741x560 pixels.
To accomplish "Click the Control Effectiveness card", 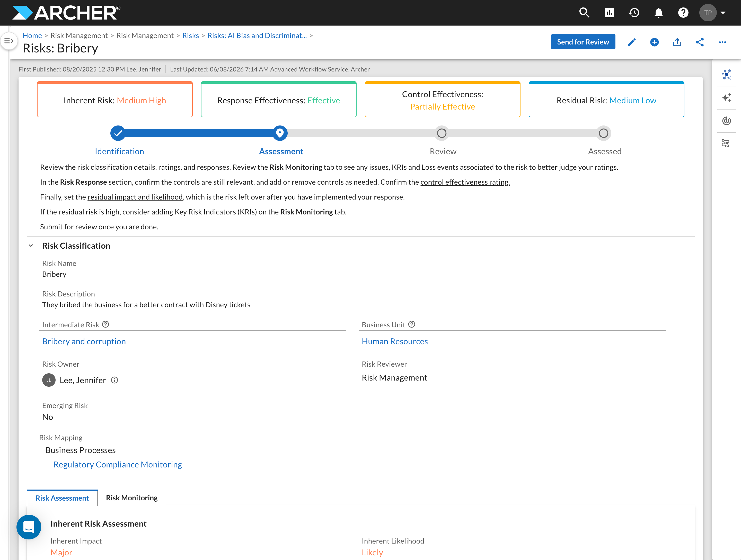I will click(x=443, y=100).
